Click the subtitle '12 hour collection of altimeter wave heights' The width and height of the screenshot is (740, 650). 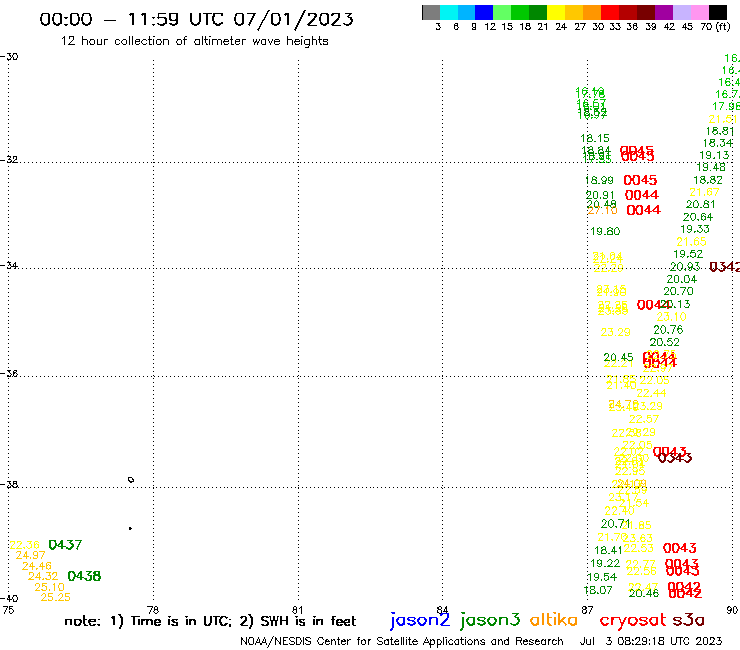tap(194, 41)
